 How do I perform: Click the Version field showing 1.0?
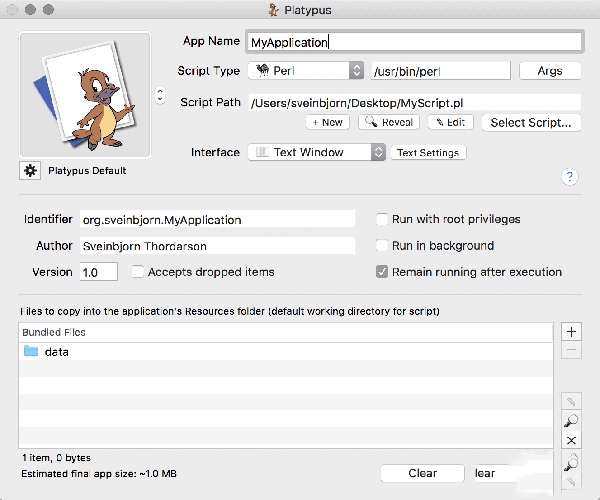99,272
